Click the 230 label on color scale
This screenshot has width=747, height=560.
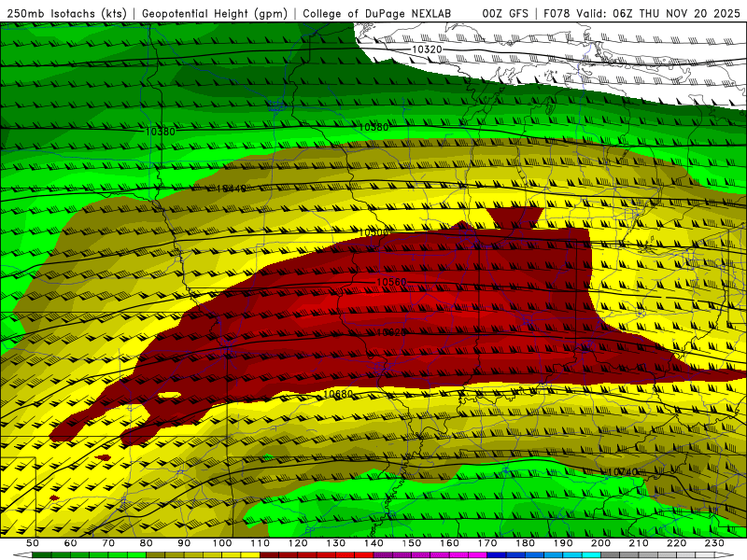[714, 543]
